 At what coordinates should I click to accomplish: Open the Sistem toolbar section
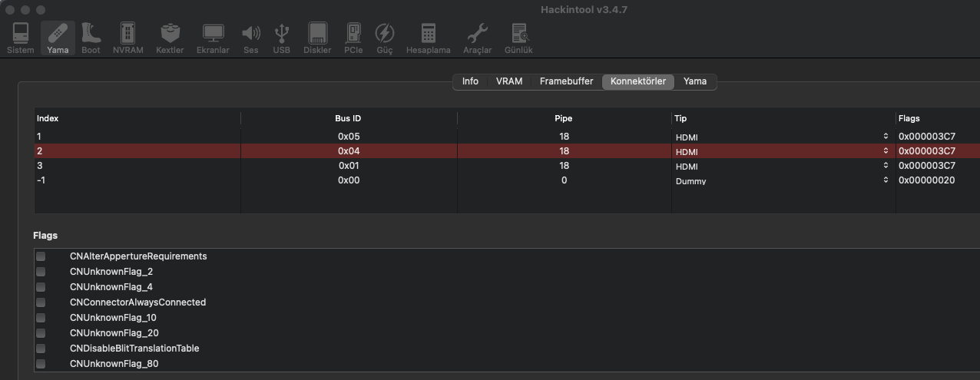tap(20, 38)
